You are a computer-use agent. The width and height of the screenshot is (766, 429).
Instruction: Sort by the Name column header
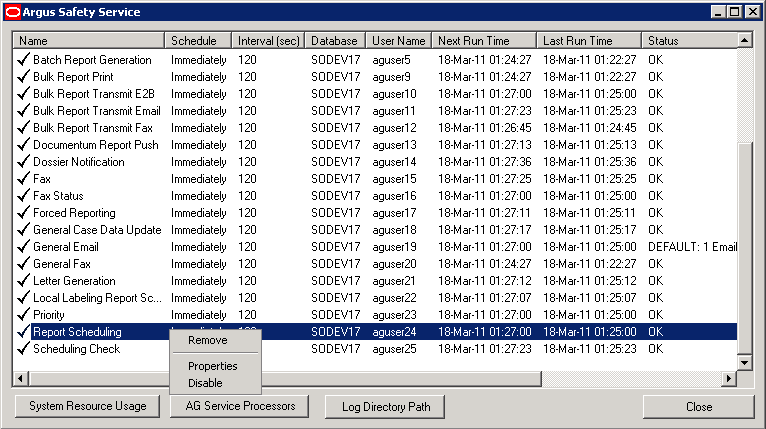pos(89,41)
